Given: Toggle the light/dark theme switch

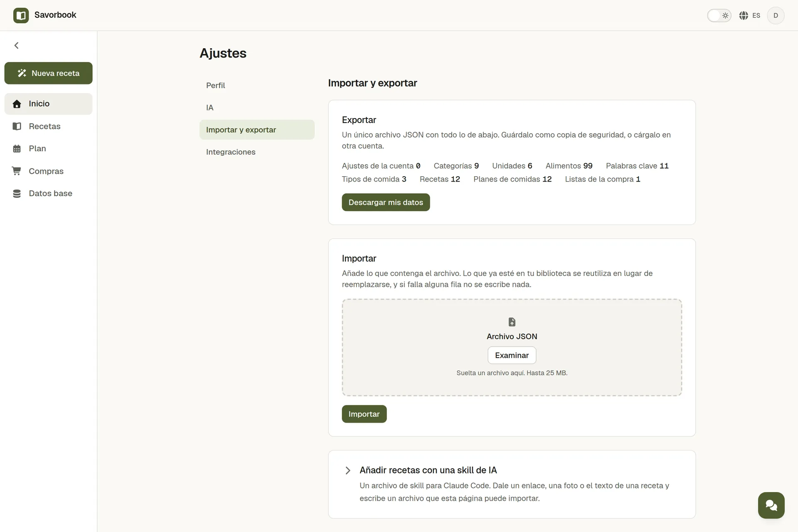Looking at the screenshot, I should tap(719, 15).
